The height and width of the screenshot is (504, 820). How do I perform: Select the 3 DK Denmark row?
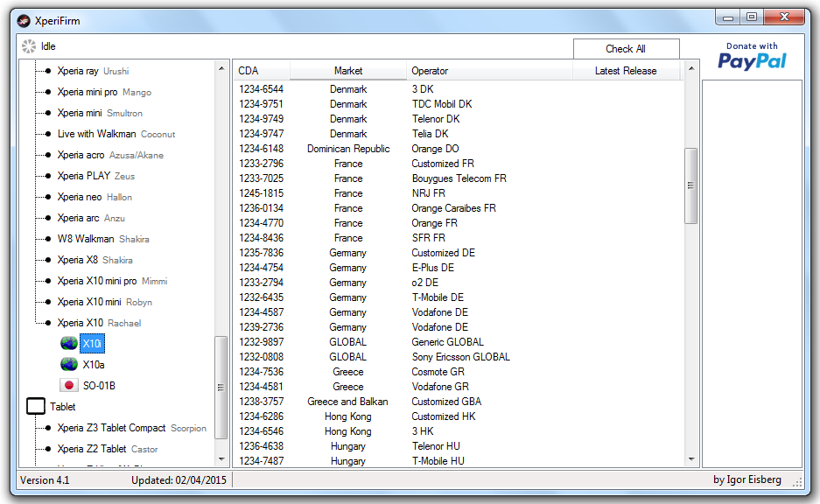click(458, 89)
